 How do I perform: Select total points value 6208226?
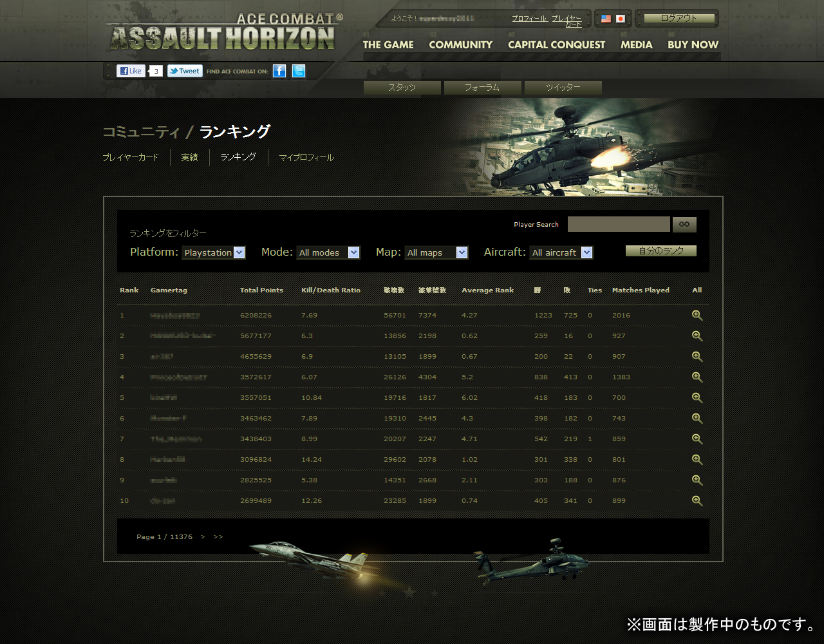tap(256, 316)
